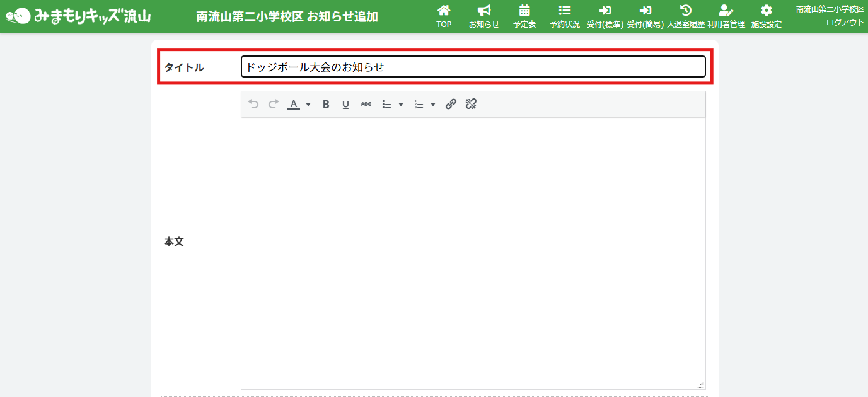Click the undo arrow in editor toolbar
868x397 pixels.
253,105
